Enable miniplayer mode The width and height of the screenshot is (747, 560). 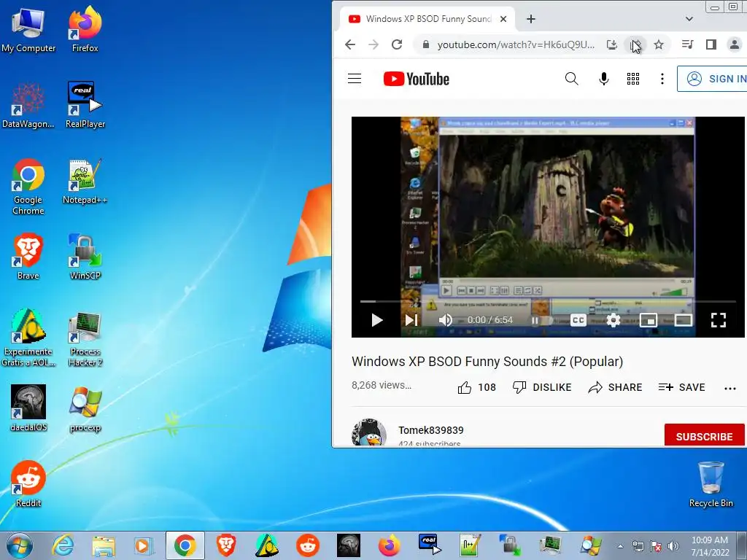[649, 320]
